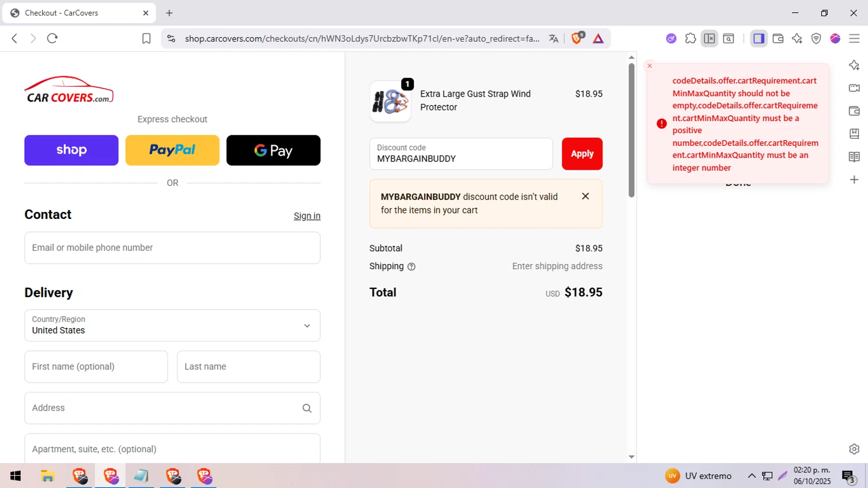The width and height of the screenshot is (868, 488).
Task: Open Wallet from the sidebar
Action: click(854, 111)
